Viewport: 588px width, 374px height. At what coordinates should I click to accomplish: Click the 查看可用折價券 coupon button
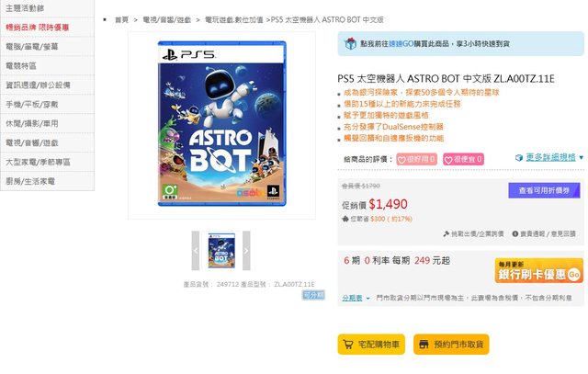544,191
